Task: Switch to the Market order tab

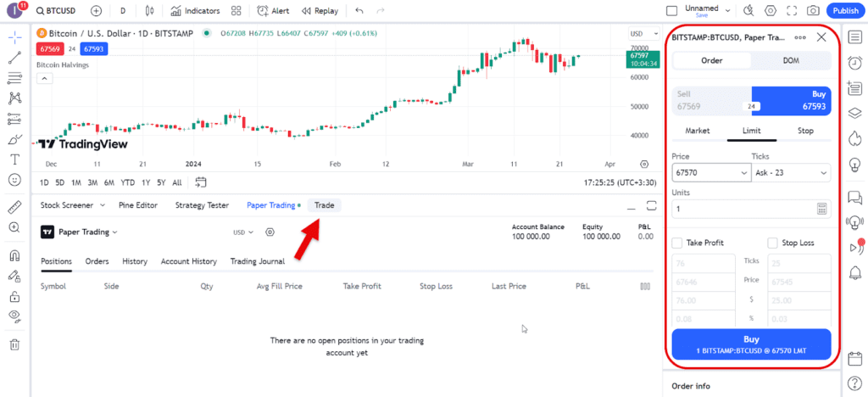Action: coord(697,131)
